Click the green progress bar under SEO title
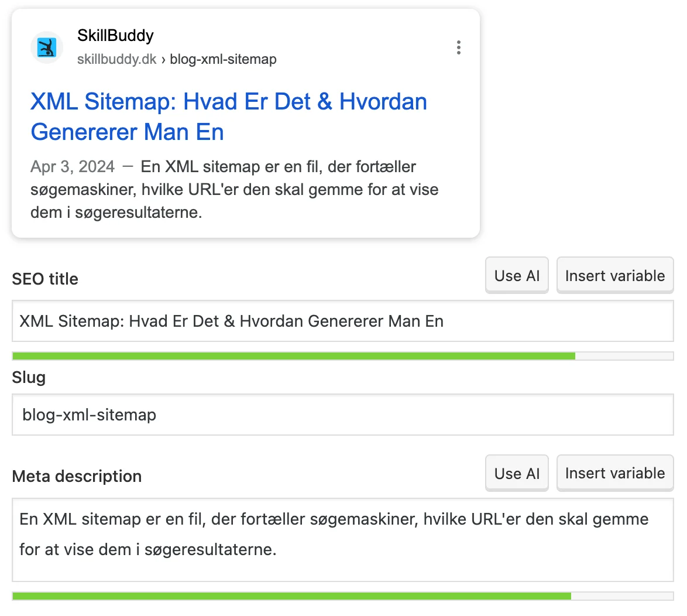 (293, 355)
